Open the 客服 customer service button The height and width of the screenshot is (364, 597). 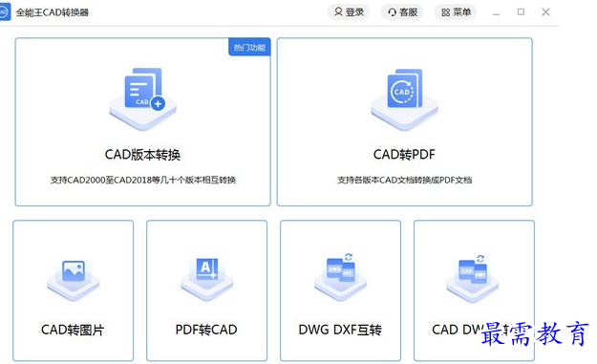coord(402,12)
